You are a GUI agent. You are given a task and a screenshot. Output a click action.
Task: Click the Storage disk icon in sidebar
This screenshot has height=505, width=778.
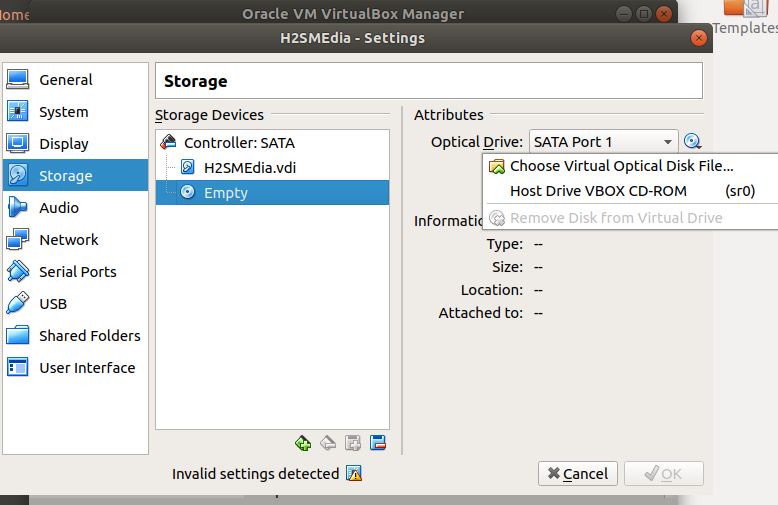point(18,175)
